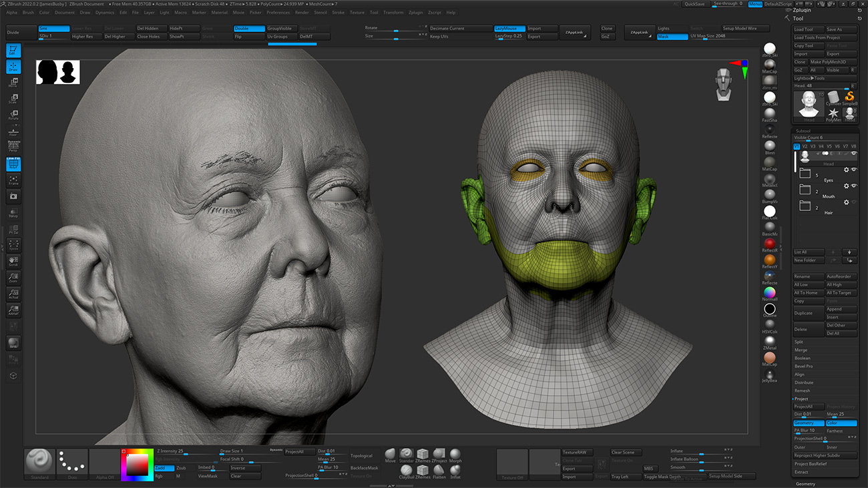Click the Divide button
Image resolution: width=868 pixels, height=488 pixels.
click(x=21, y=31)
